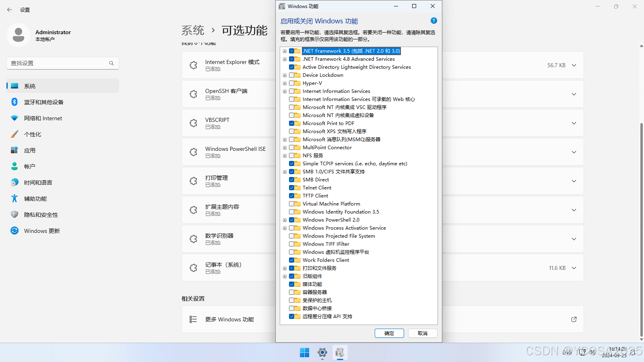
Task: Click the accessibility icon 辅助功能
Action: coord(14,199)
